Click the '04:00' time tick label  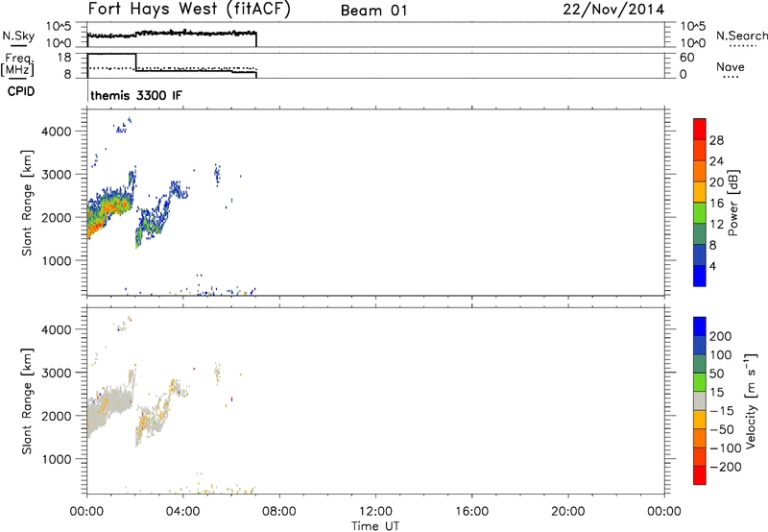tap(183, 512)
